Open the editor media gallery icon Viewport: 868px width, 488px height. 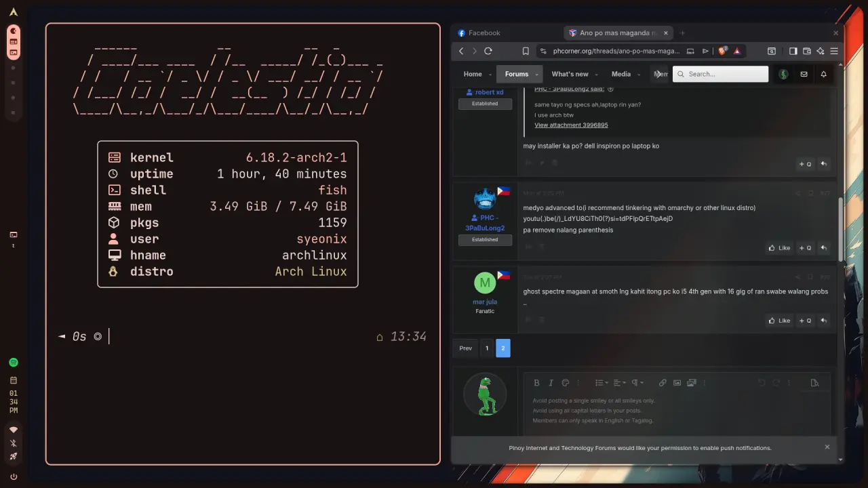691,383
